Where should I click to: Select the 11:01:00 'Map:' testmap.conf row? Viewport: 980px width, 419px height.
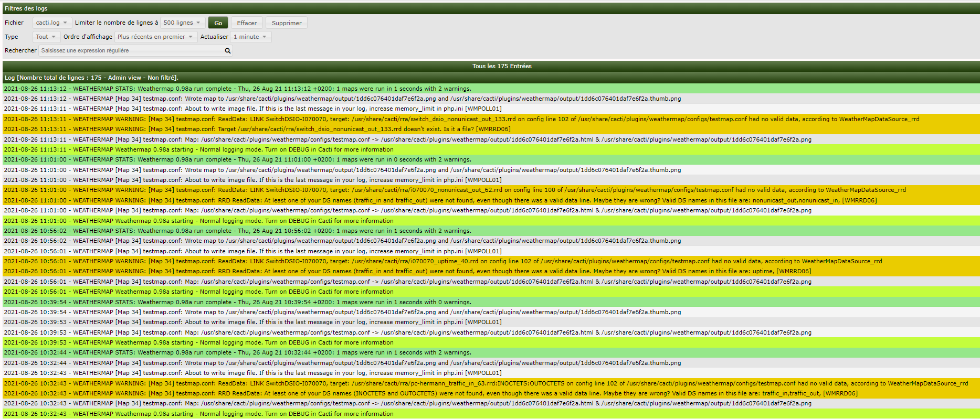(x=491, y=210)
